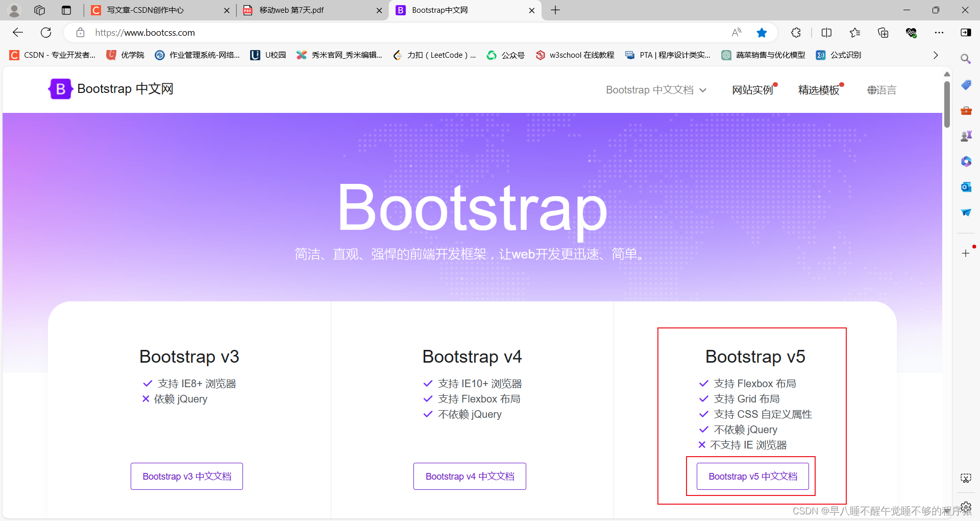Open Bootstrap v5 中文文档
This screenshot has height=521, width=980.
point(750,476)
